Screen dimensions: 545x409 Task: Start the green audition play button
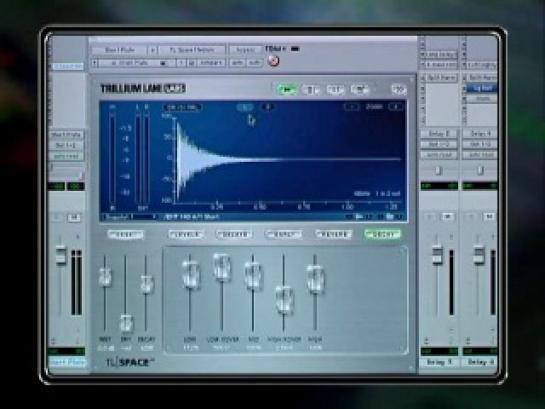287,90
